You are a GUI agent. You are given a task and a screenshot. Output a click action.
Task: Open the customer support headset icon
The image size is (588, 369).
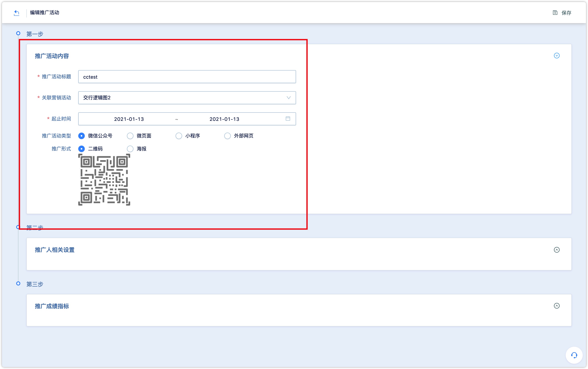(574, 355)
